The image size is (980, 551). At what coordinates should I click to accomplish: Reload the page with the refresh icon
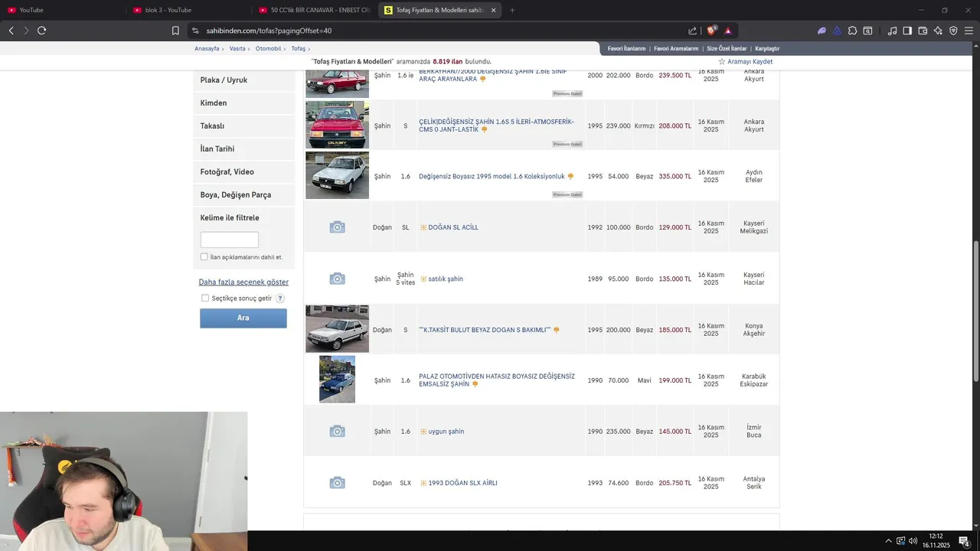coord(41,31)
